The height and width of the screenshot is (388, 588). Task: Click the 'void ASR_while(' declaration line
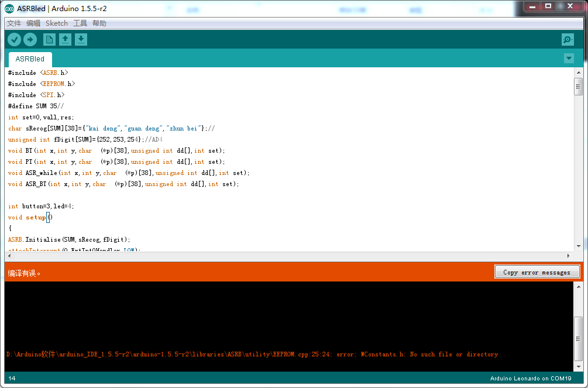(129, 173)
